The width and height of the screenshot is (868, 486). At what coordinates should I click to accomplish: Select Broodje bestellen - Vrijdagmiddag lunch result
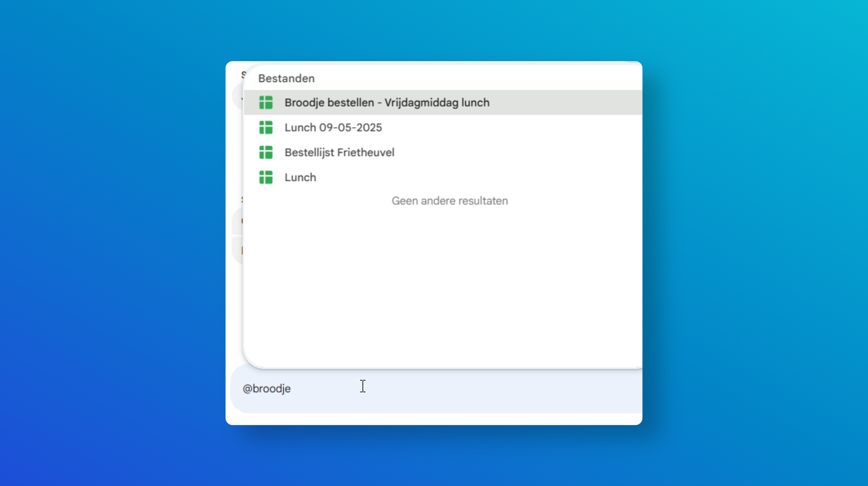(443, 102)
